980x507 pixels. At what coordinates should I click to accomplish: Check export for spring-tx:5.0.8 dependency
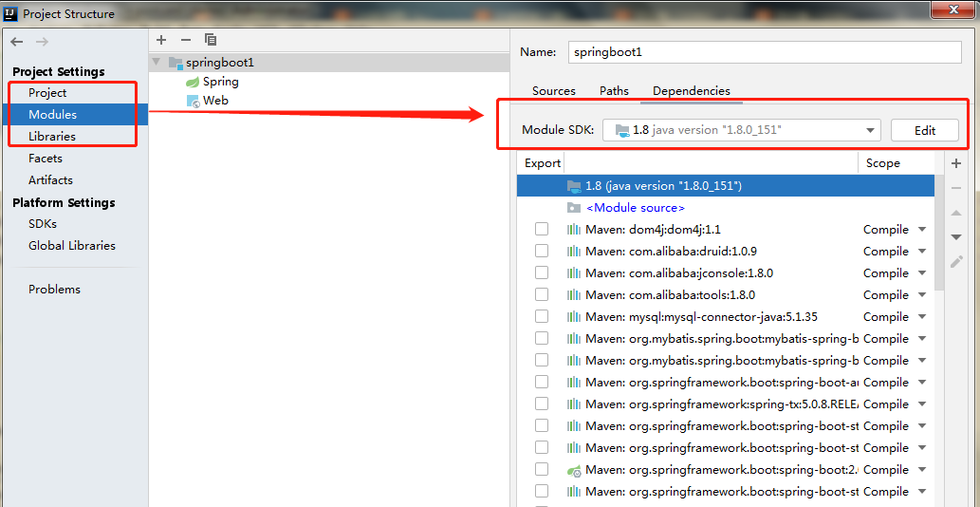tap(542, 404)
